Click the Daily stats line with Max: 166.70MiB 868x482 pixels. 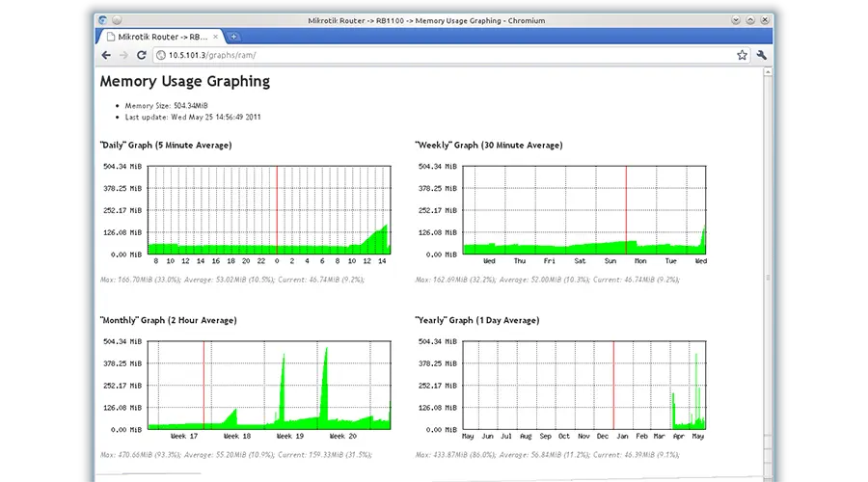(232, 280)
